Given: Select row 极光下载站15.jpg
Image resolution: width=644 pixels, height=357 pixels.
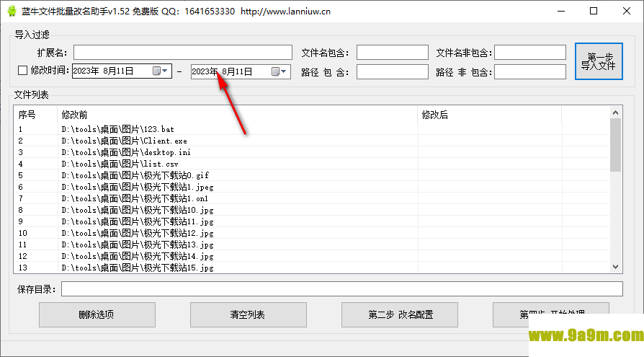Looking at the screenshot, I should tap(311, 268).
